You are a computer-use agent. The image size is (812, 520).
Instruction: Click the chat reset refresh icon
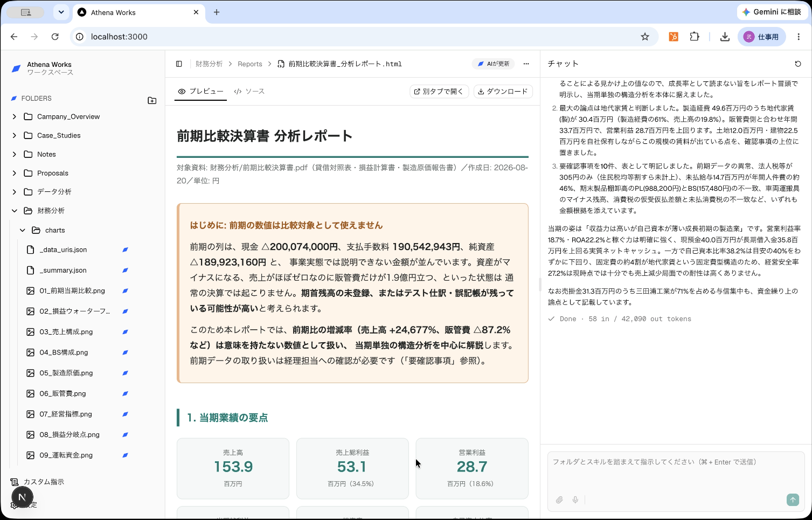tap(798, 64)
